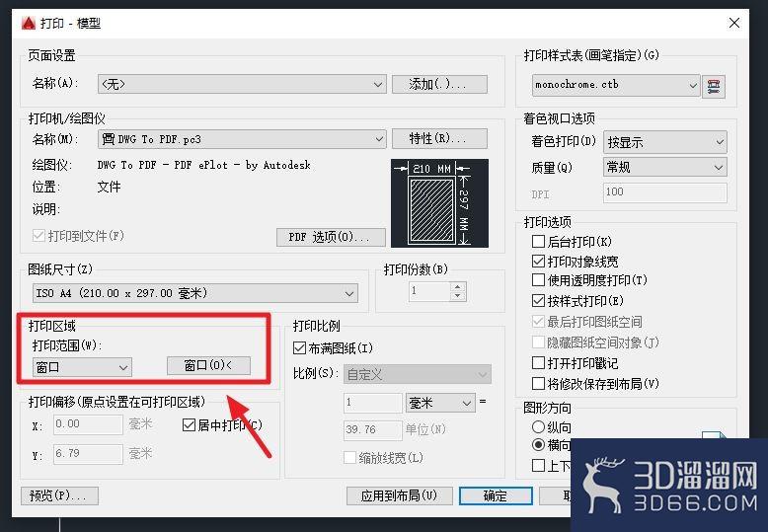The image size is (768, 532).
Task: Click the 预览(P)... button
Action: pos(59,495)
